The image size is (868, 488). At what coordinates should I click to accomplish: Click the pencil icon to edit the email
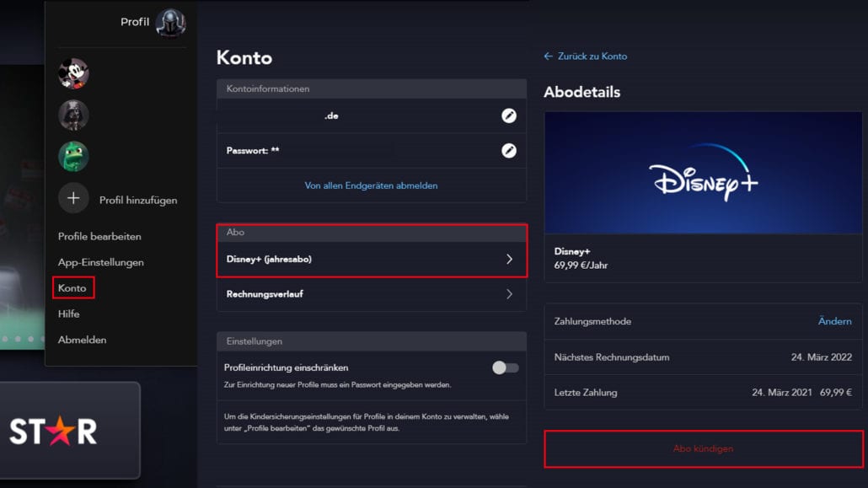tap(508, 115)
